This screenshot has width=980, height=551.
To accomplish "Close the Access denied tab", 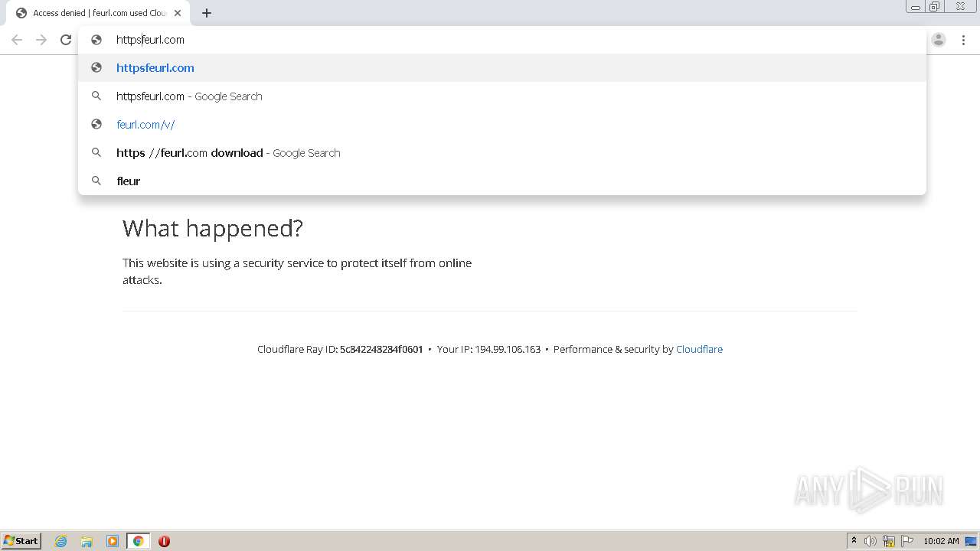I will pos(178,13).
